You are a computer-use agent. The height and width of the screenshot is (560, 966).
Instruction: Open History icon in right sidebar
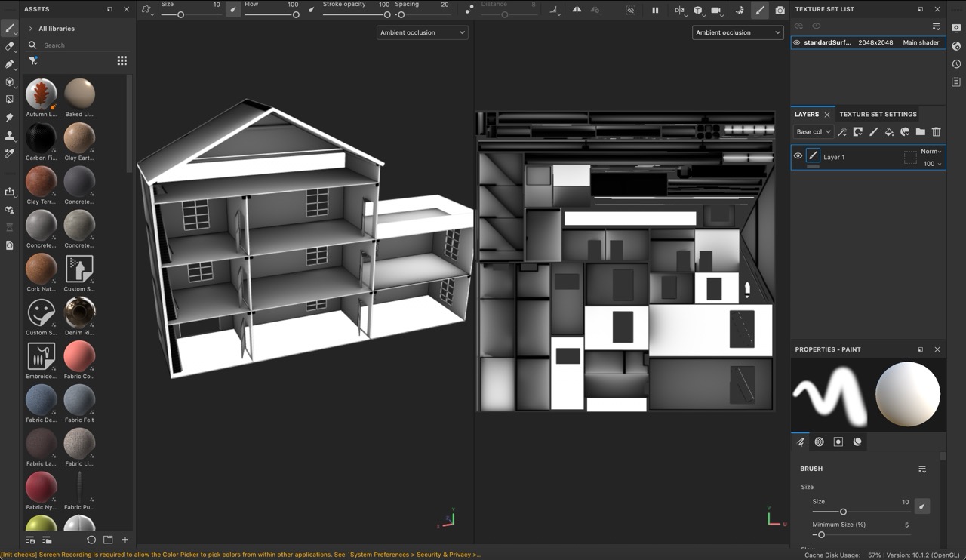point(956,64)
